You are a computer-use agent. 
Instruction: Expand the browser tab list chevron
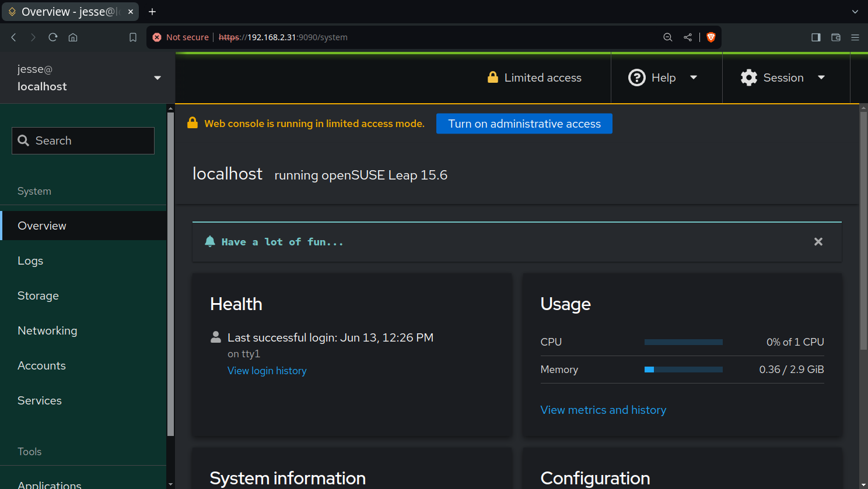(x=855, y=12)
